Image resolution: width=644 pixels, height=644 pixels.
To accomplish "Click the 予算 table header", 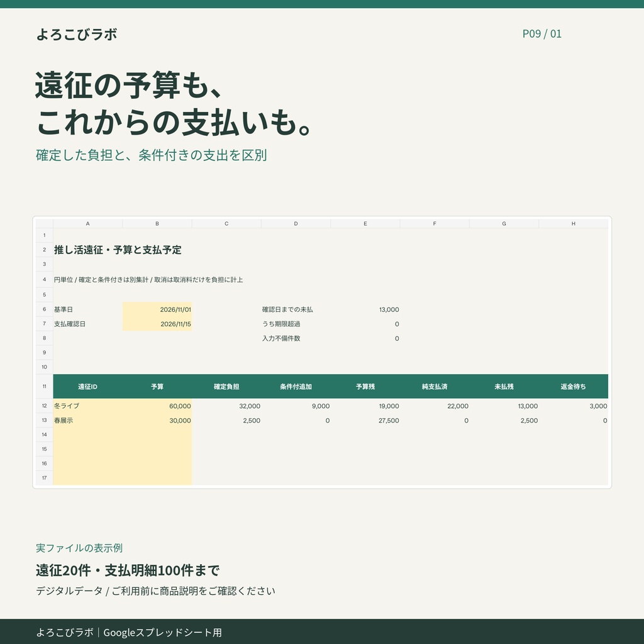I will (157, 387).
